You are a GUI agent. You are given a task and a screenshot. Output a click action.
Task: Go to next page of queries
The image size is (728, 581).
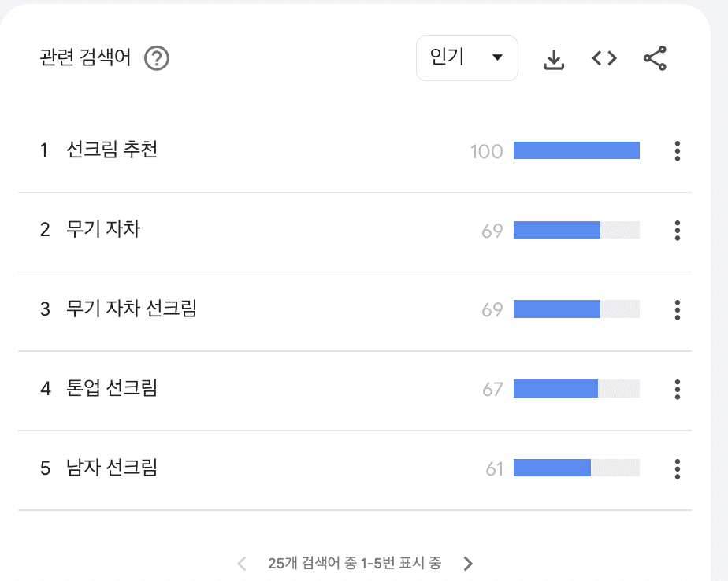tap(468, 564)
